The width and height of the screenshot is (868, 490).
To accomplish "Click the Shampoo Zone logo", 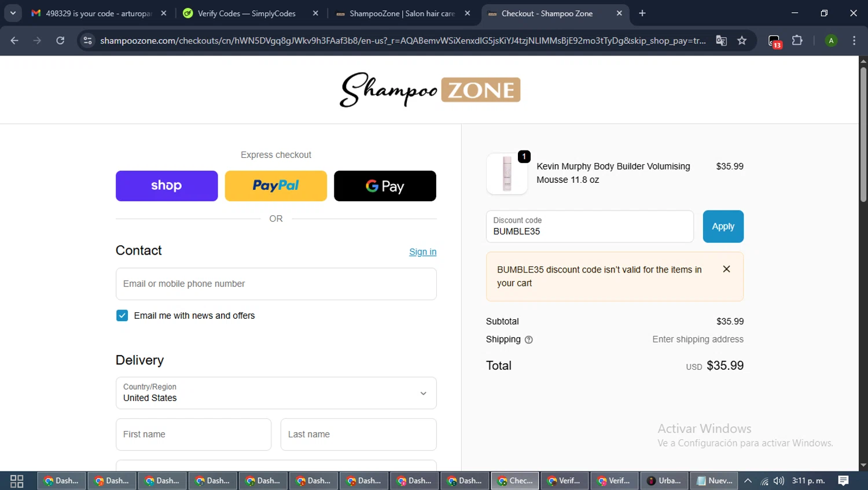I will tap(430, 90).
